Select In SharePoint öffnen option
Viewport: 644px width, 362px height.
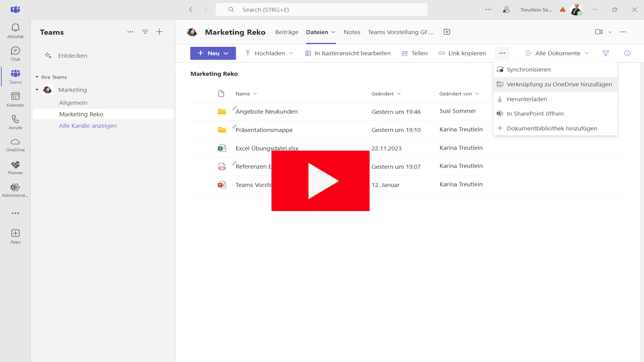[535, 113]
